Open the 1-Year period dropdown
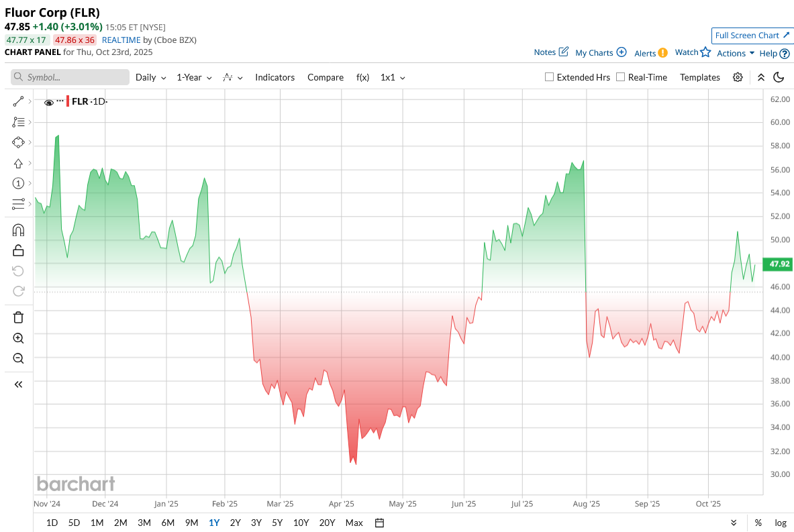 [194, 77]
